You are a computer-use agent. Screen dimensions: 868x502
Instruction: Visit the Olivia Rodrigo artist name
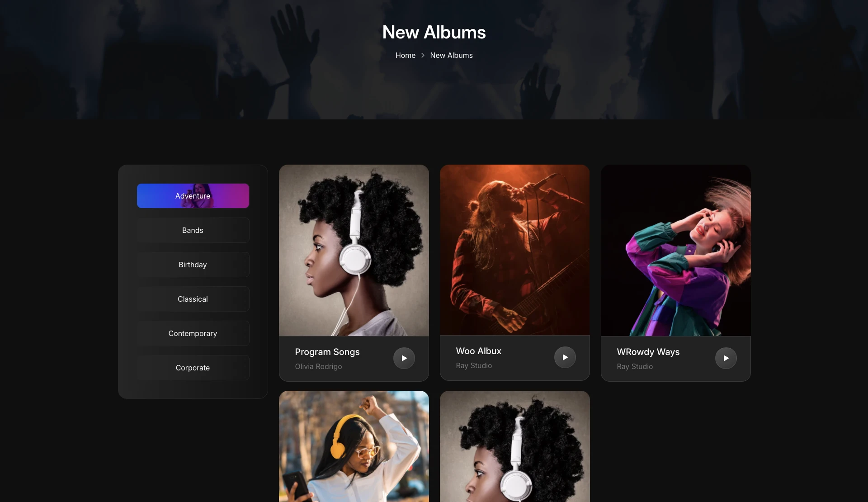click(x=319, y=366)
